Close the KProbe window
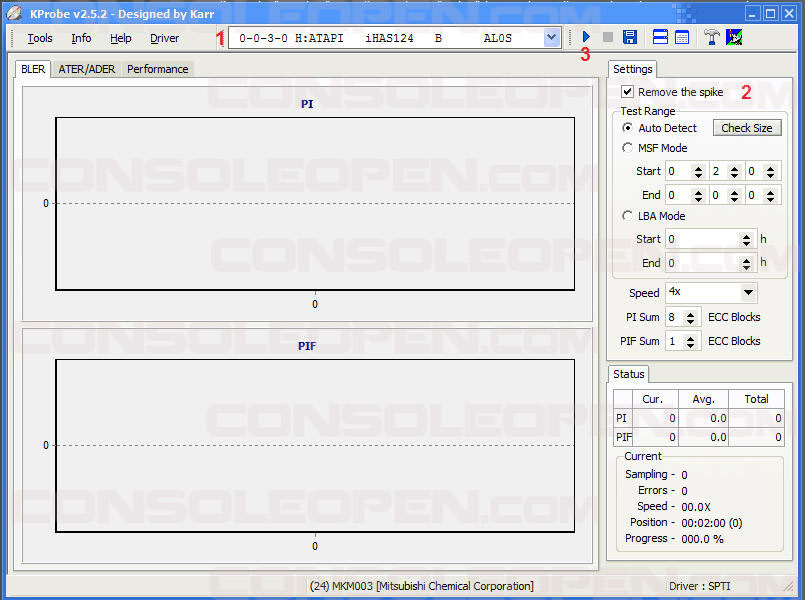This screenshot has width=809, height=600. pos(789,13)
